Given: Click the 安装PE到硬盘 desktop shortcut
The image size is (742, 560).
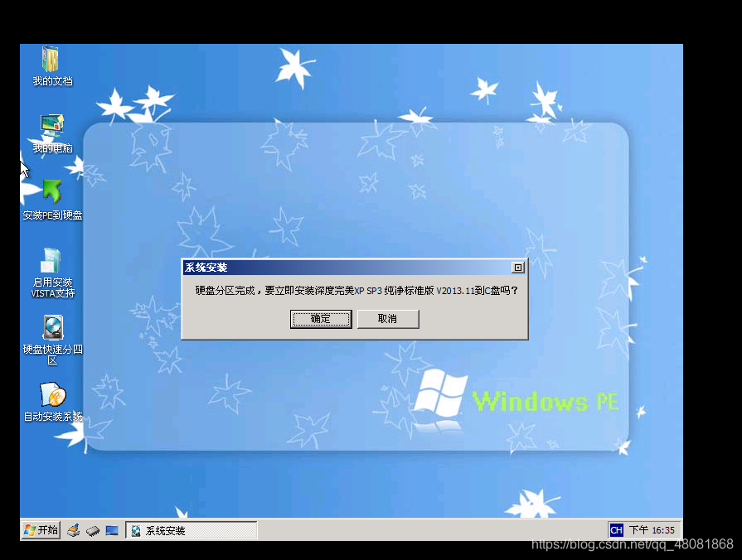Looking at the screenshot, I should click(x=52, y=200).
